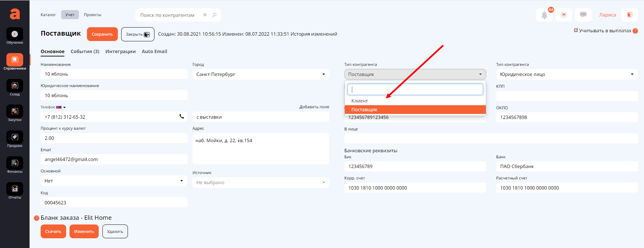Open the Склад sidebar icon
The height and width of the screenshot is (248, 644).
(15, 87)
